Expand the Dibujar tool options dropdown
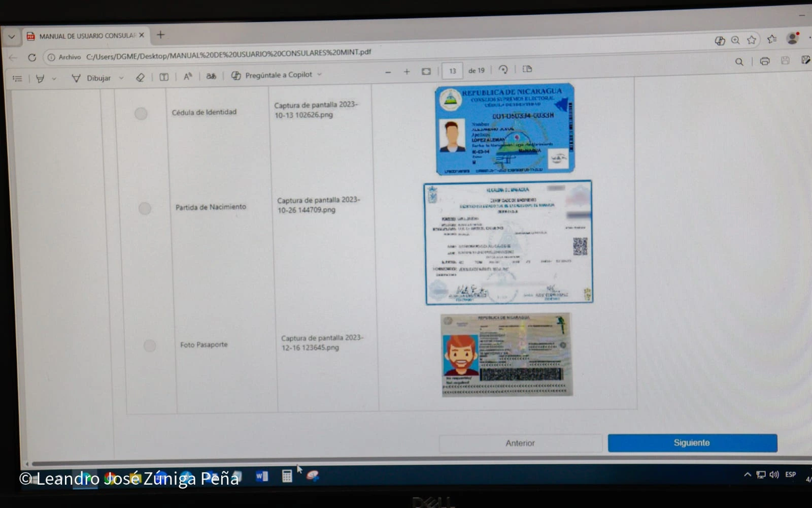812x508 pixels. coord(121,78)
